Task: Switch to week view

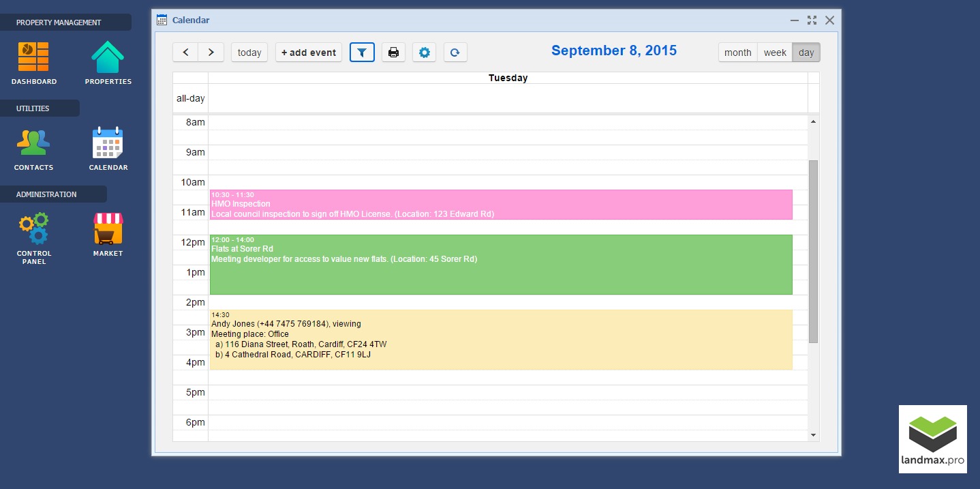Action: pos(775,53)
